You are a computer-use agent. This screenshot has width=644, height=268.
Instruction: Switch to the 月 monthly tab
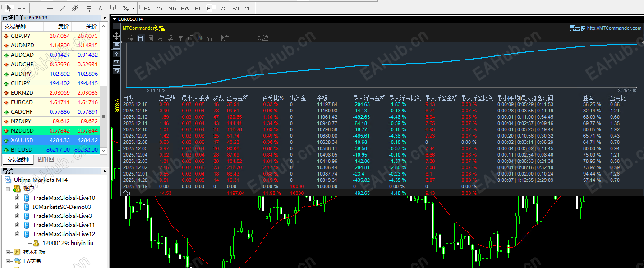point(160,38)
